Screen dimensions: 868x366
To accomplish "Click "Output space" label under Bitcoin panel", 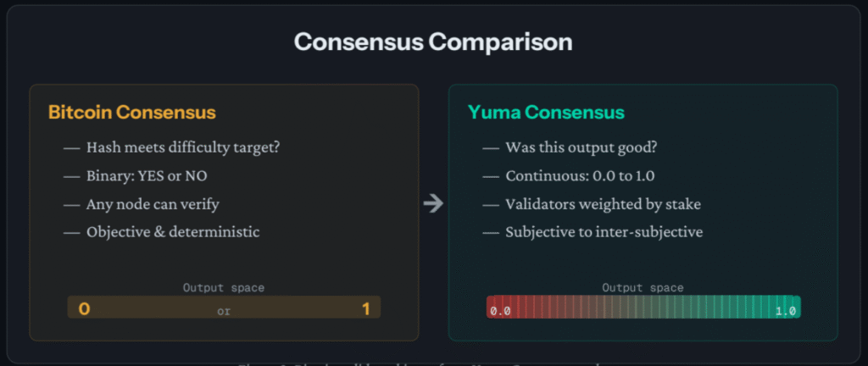I will 224,288.
